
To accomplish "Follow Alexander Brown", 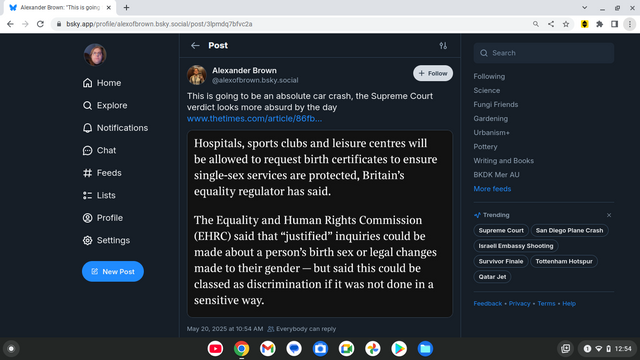I will click(433, 73).
